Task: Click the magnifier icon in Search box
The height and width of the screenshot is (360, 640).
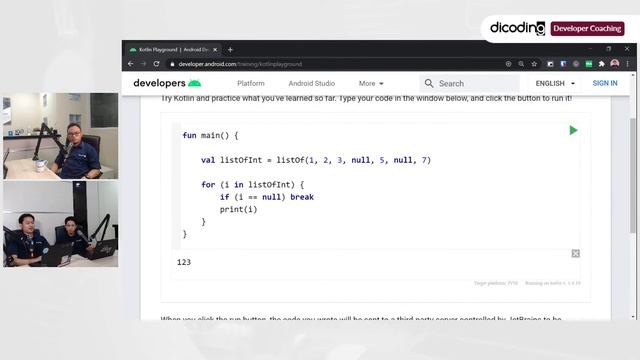Action: pos(429,84)
